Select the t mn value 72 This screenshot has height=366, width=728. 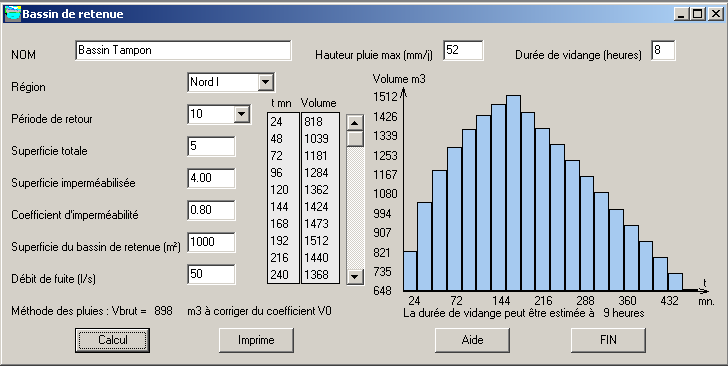click(276, 156)
